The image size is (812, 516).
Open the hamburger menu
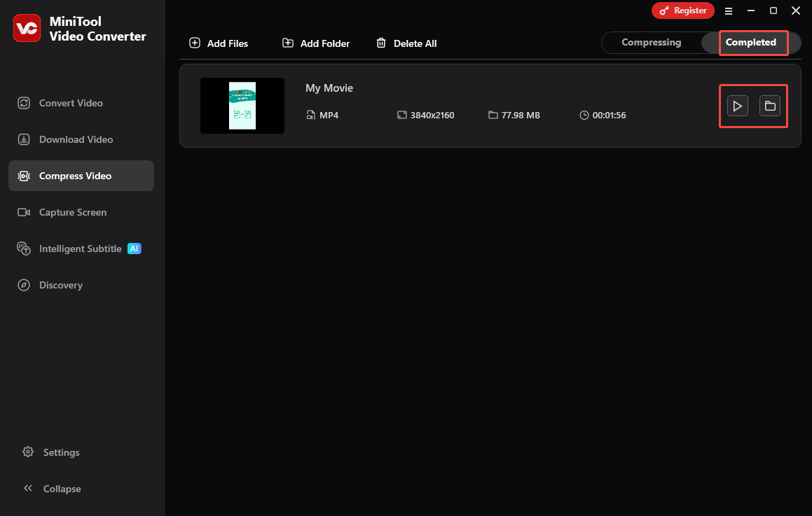coord(729,11)
